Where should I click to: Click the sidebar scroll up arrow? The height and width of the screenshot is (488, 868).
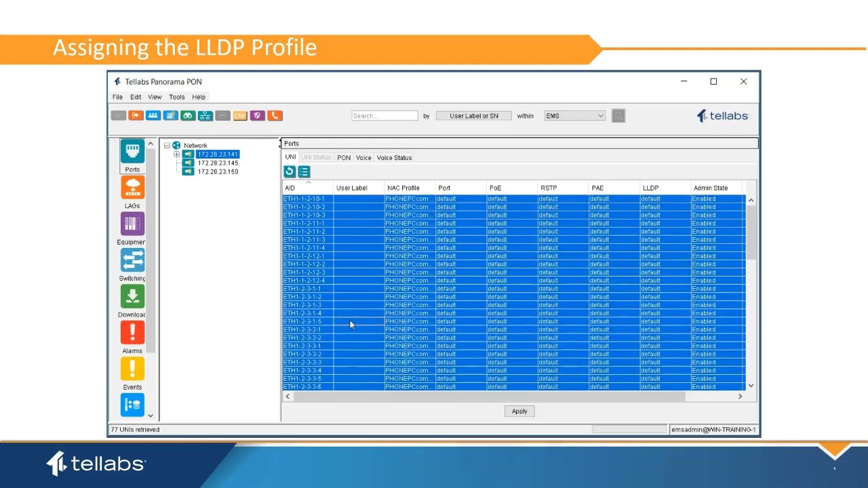point(151,144)
